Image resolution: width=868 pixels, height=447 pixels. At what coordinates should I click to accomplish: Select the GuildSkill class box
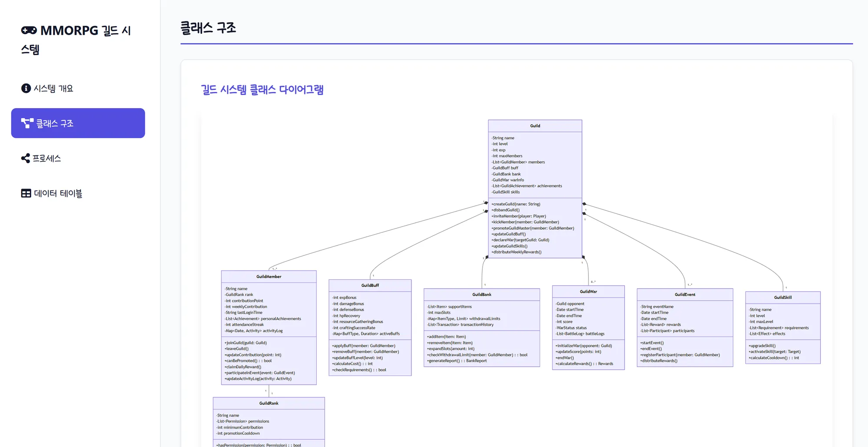(783, 328)
